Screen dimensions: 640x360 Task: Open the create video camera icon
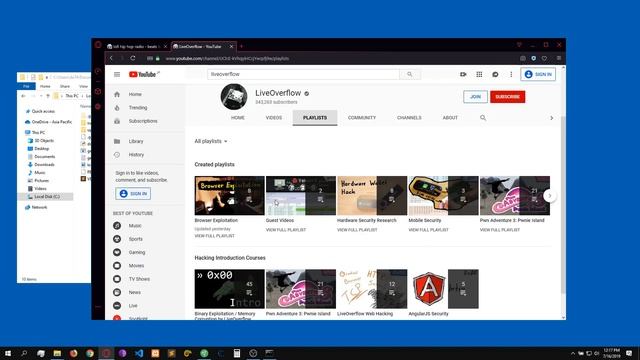tap(463, 74)
